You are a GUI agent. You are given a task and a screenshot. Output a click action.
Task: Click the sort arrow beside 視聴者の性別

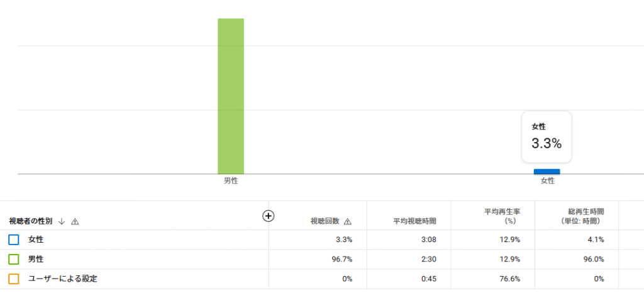click(62, 221)
